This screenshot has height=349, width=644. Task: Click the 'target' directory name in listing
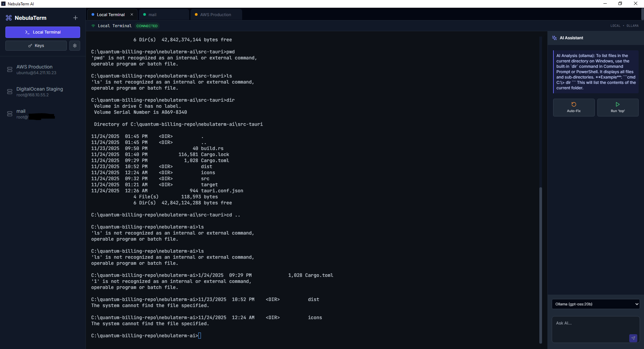point(209,185)
